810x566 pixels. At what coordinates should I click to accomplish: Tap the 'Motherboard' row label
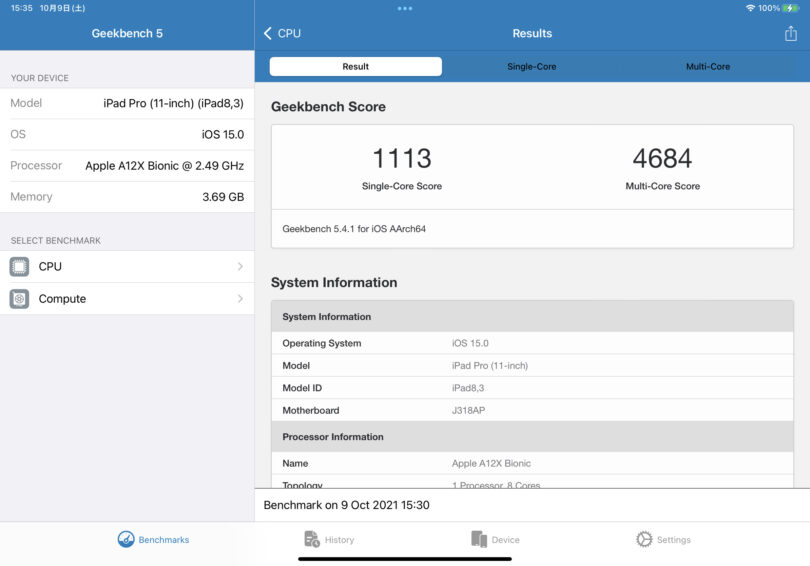tap(310, 411)
